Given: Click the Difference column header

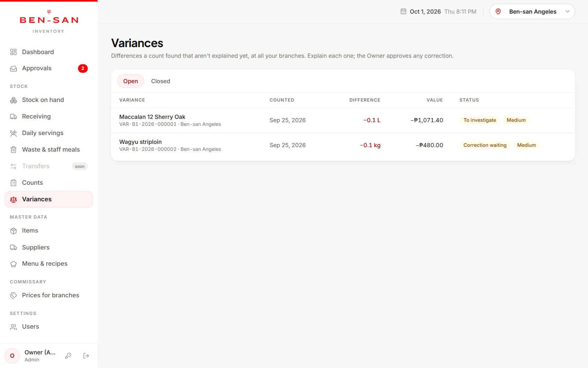Looking at the screenshot, I should click(x=365, y=100).
